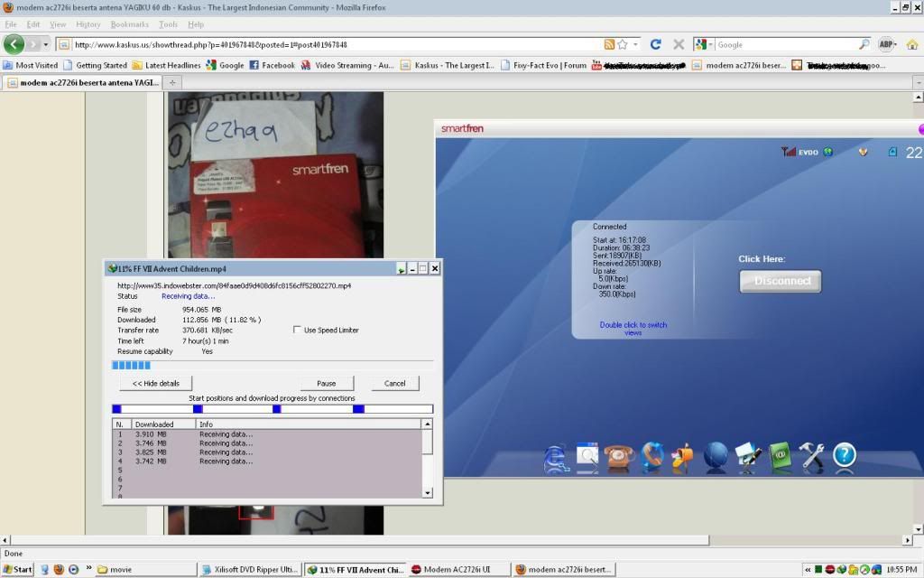Click the globe icon next to EVDO
Viewport: 924px width, 578px height.
click(x=828, y=152)
